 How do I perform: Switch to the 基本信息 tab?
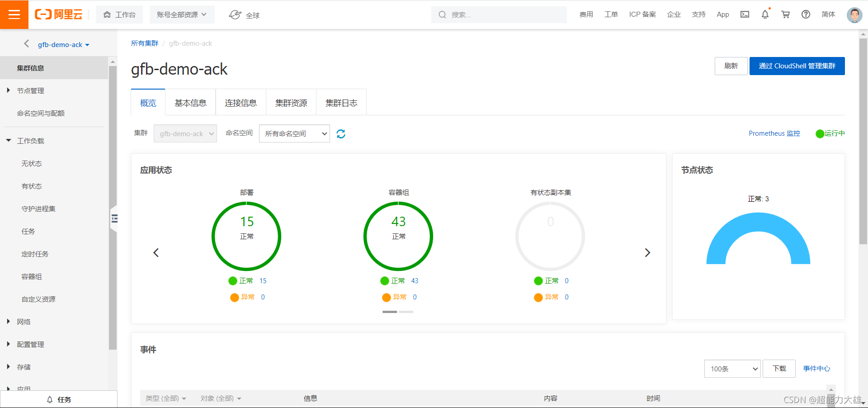190,103
